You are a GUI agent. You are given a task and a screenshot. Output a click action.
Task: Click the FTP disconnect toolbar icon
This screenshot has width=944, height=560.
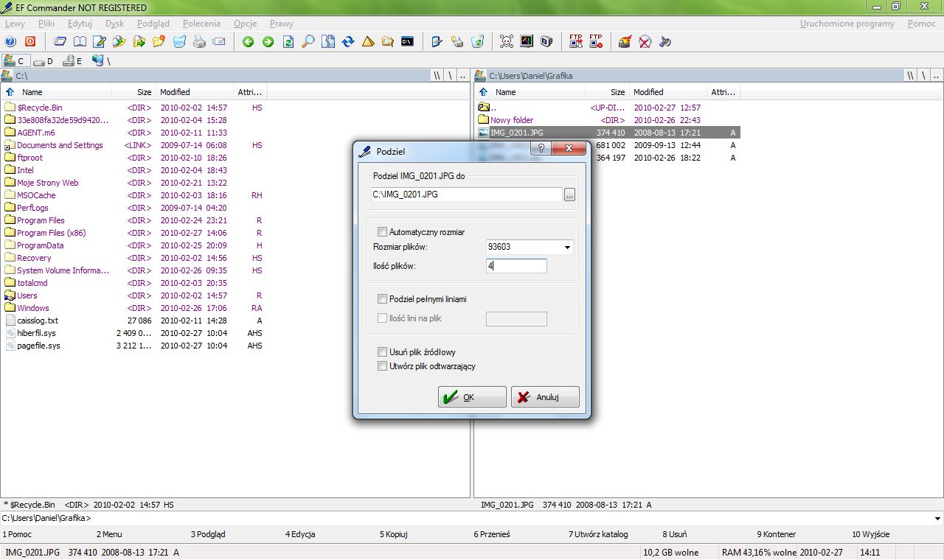596,42
